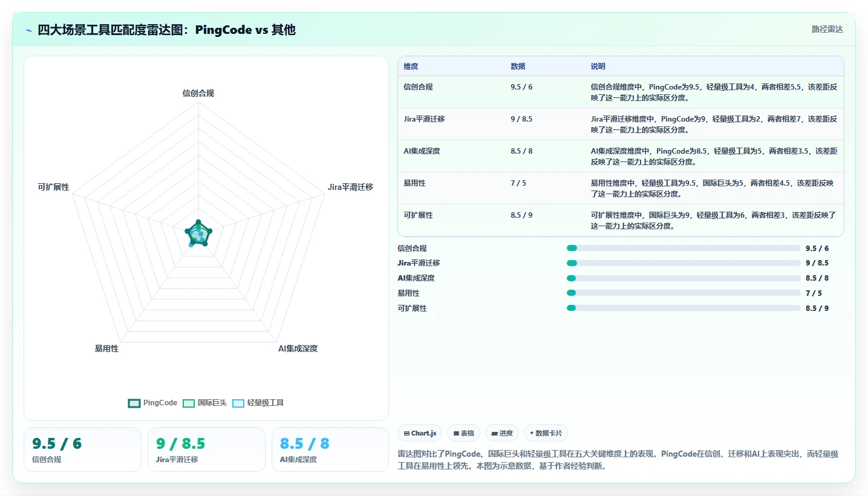Click the 7 / 5 value in the table
The height and width of the screenshot is (496, 868).
(518, 183)
